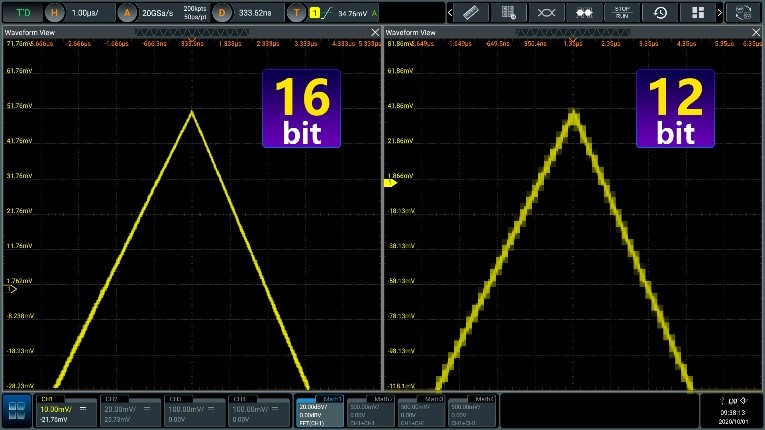Viewport: 765px width, 430px height.
Task: Open the window layout grid icon
Action: click(x=696, y=13)
